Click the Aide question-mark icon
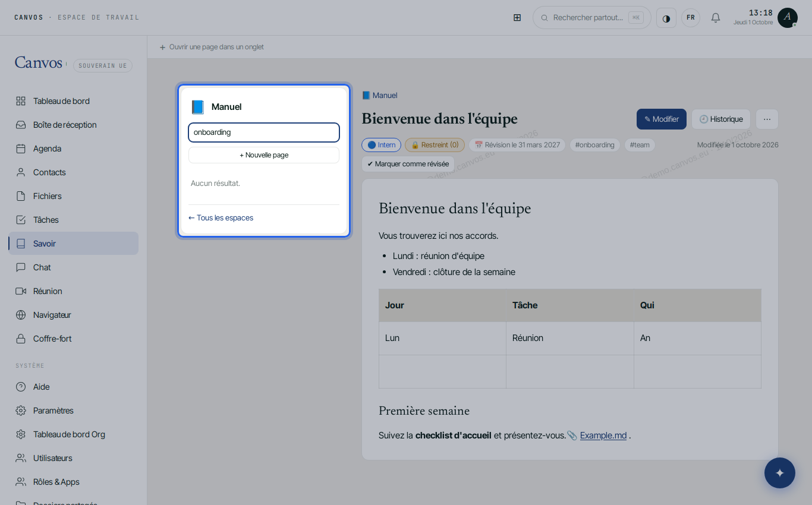Screen dimensions: 812x505 tap(21, 387)
